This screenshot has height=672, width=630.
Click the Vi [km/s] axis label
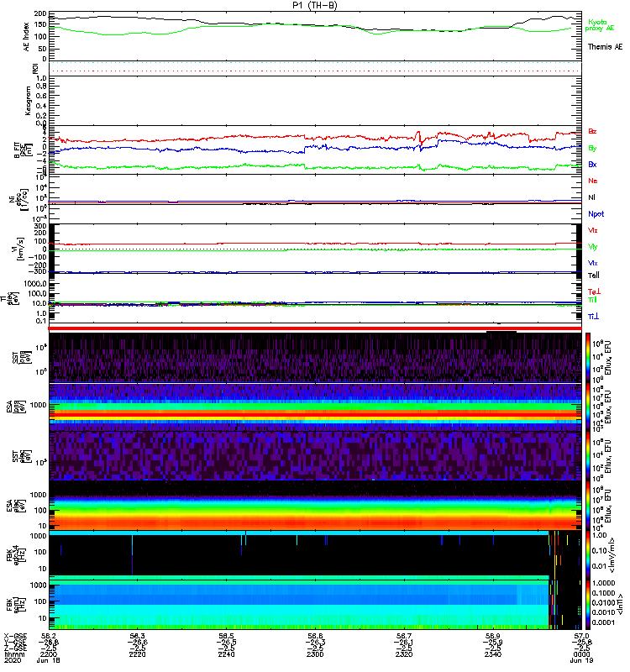(20, 249)
